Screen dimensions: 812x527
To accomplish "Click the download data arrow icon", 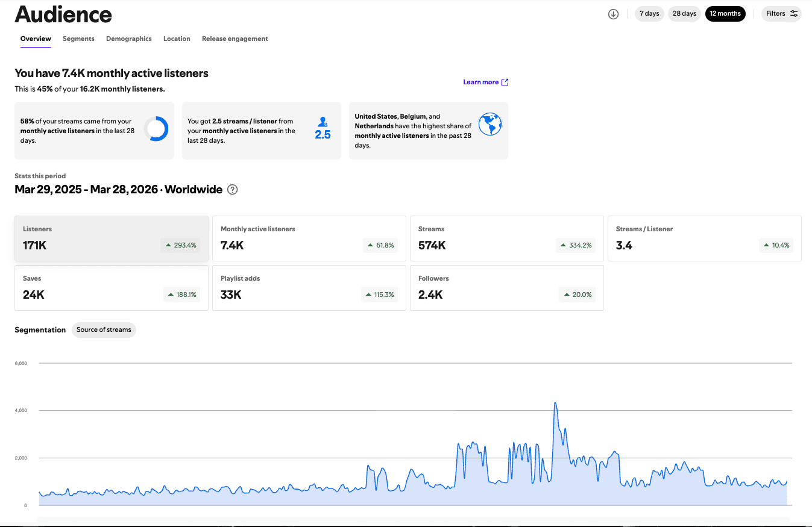I will tap(614, 14).
